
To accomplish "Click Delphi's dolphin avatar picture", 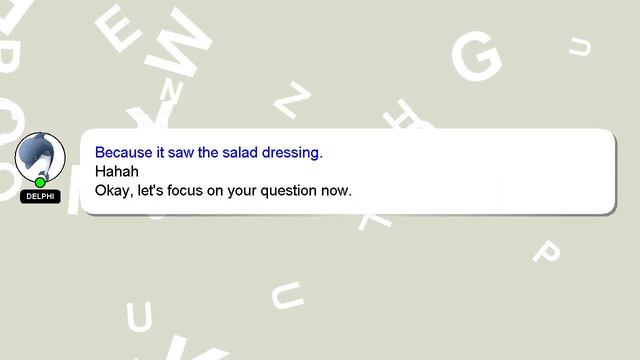I will pyautogui.click(x=40, y=157).
